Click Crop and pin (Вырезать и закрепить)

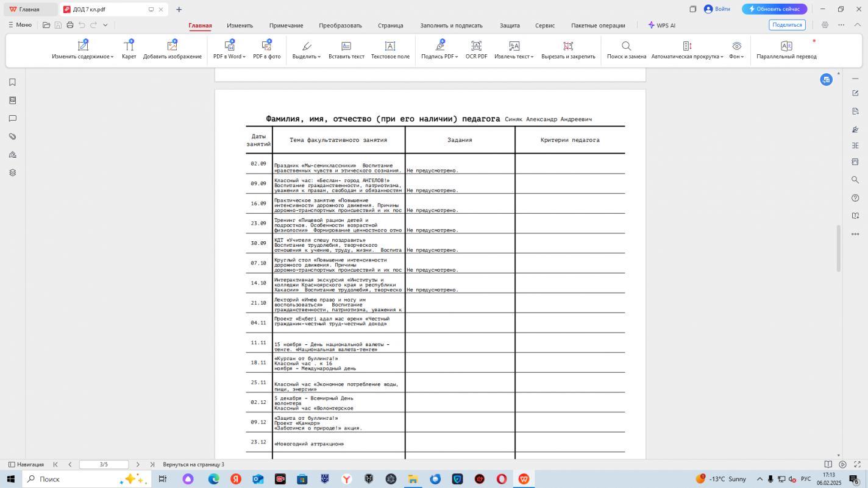pyautogui.click(x=568, y=46)
